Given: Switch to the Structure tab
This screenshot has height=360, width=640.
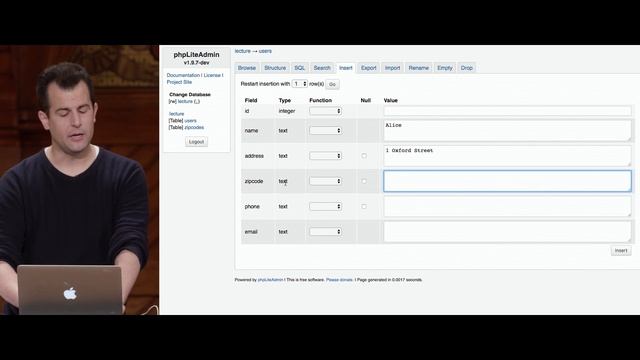Looking at the screenshot, I should tap(275, 68).
